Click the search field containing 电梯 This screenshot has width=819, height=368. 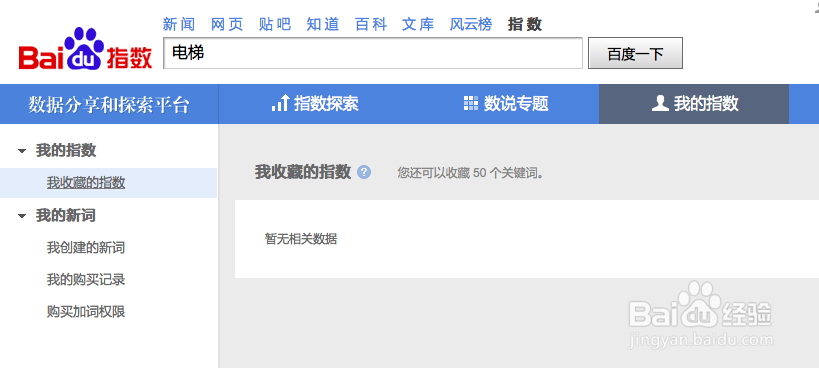[373, 53]
